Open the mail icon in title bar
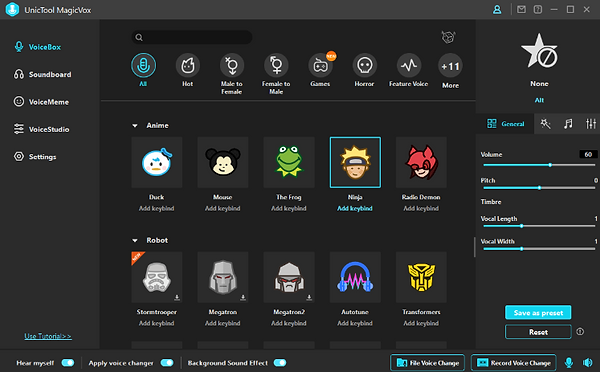 point(521,10)
